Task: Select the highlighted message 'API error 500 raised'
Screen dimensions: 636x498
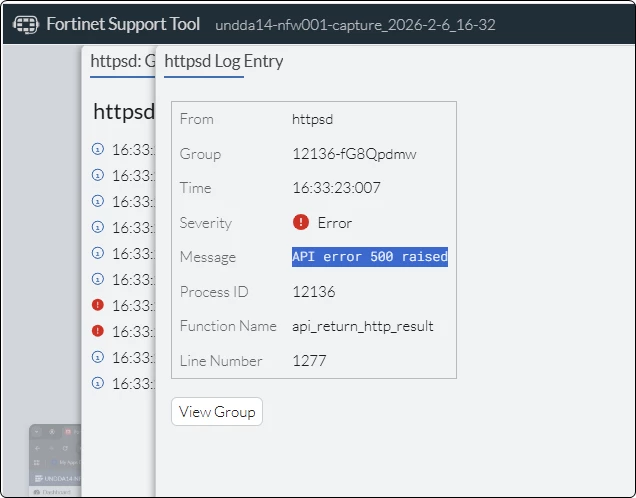Action: click(370, 257)
